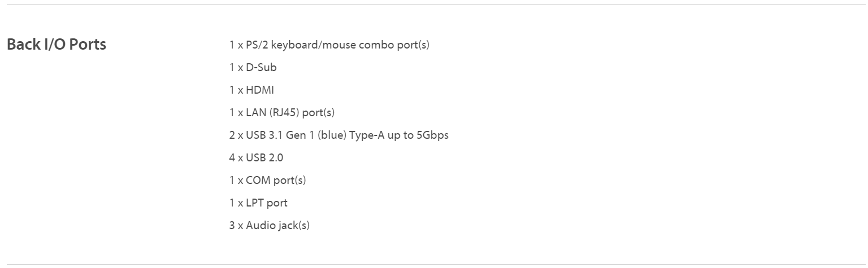Click the word "LPT"

pyautogui.click(x=255, y=203)
